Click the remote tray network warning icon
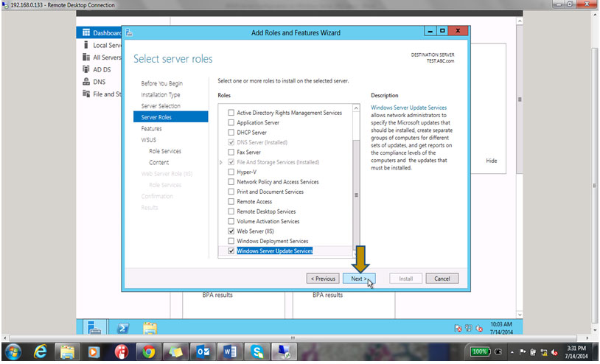The image size is (600, 364). [x=458, y=329]
